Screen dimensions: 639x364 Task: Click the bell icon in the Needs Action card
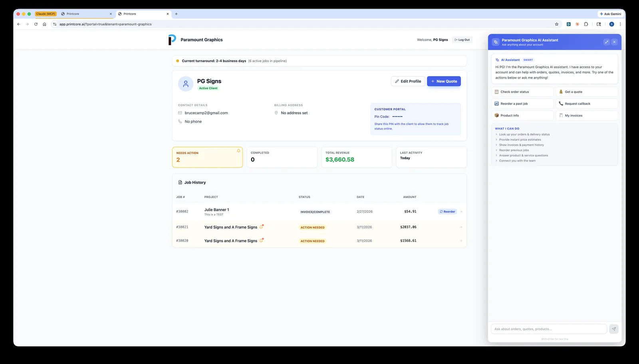click(x=238, y=151)
